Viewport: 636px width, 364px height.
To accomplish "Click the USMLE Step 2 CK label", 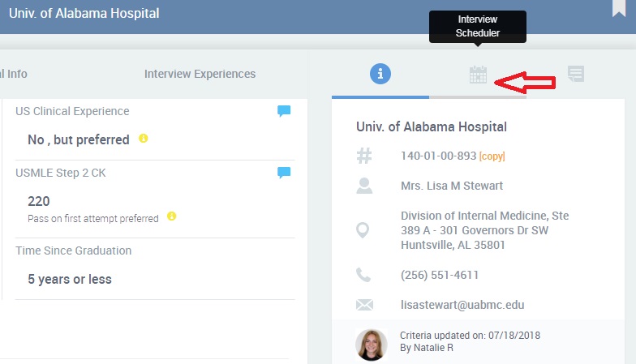I will (x=60, y=173).
